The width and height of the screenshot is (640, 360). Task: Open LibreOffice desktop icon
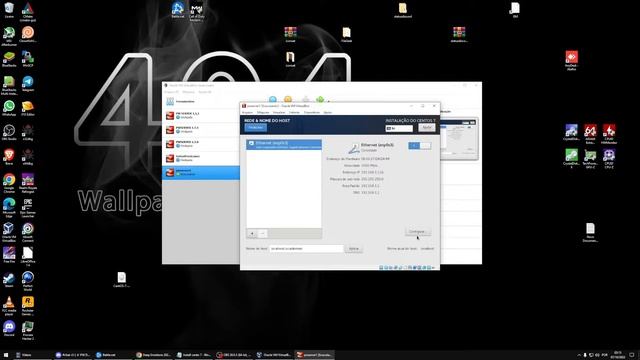click(28, 256)
